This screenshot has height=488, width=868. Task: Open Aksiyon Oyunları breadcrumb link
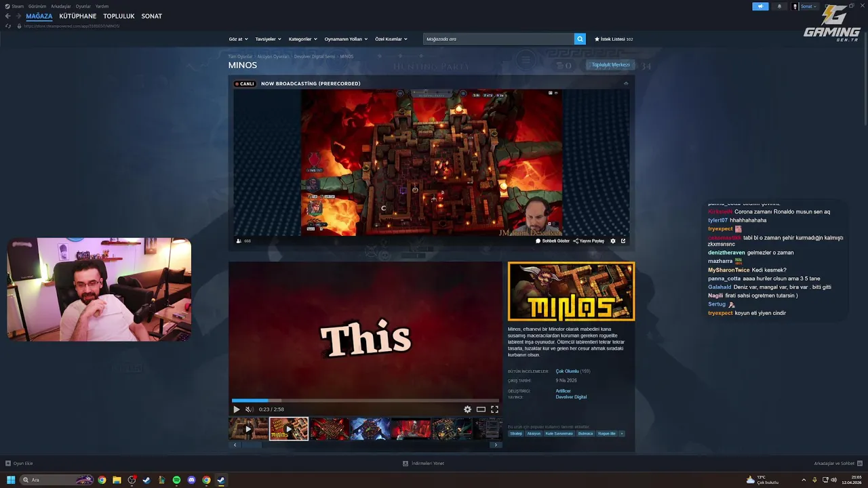(x=273, y=56)
